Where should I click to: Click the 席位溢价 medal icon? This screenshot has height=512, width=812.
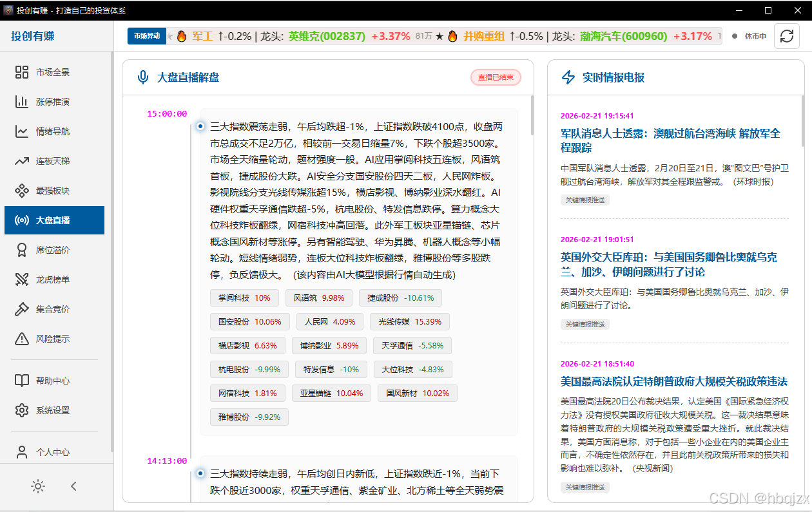point(22,250)
